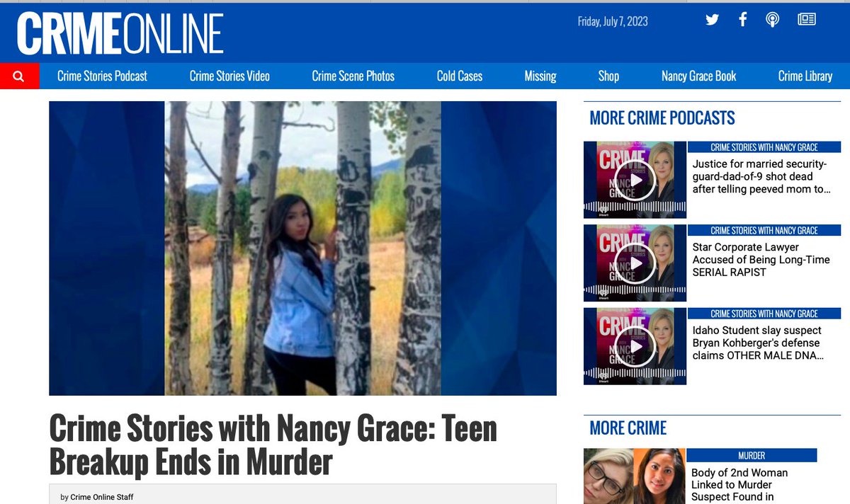The image size is (850, 504).
Task: Open the Shop menu item
Action: click(608, 76)
